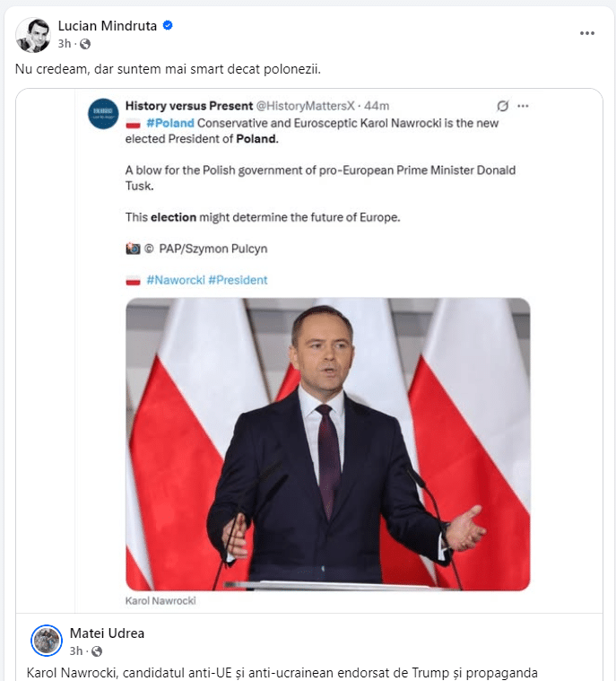The width and height of the screenshot is (616, 681).
Task: Select the #President hashtag
Action: tap(238, 280)
